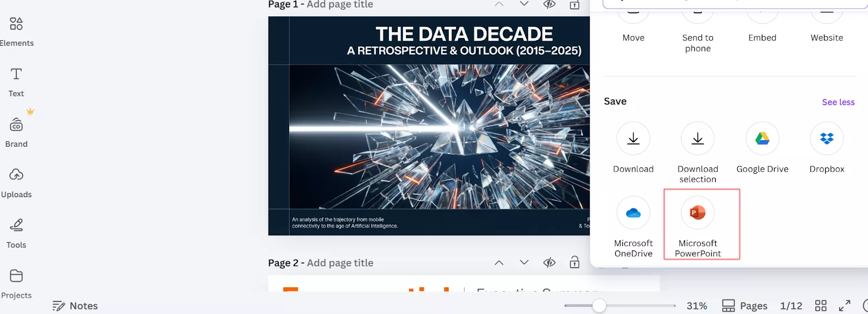Open the Projects panel

(x=16, y=284)
